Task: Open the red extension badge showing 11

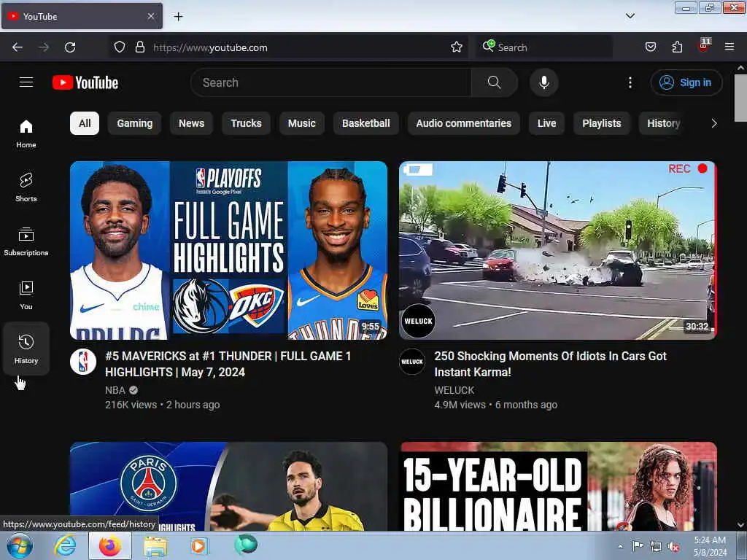Action: coord(704,46)
